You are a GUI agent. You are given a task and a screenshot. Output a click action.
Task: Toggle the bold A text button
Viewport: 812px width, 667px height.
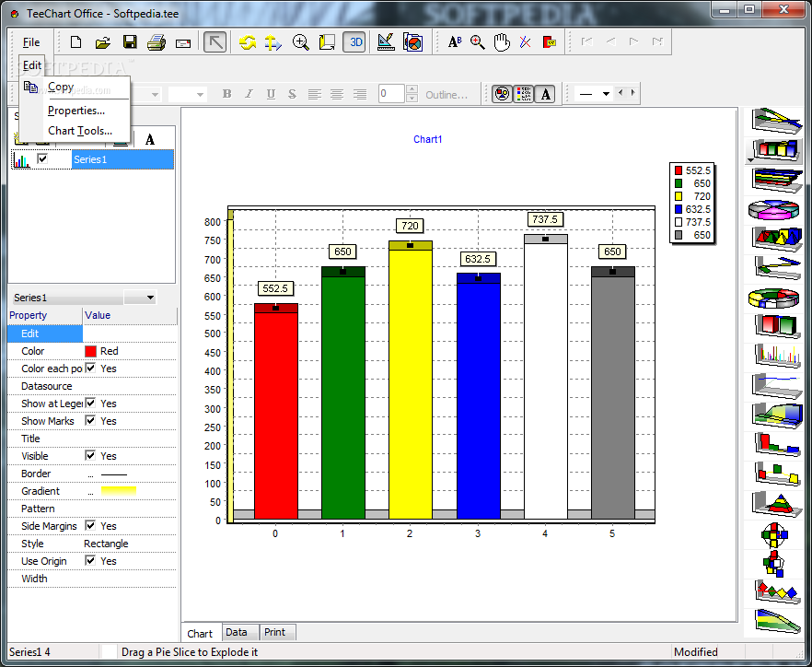[545, 94]
